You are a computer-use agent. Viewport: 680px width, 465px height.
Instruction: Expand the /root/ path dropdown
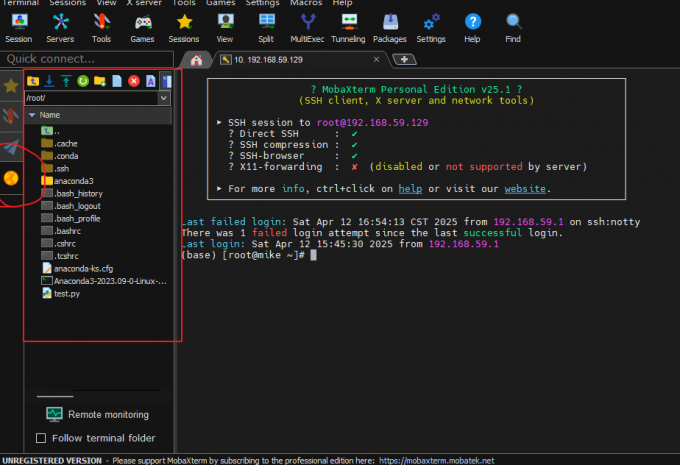(163, 98)
